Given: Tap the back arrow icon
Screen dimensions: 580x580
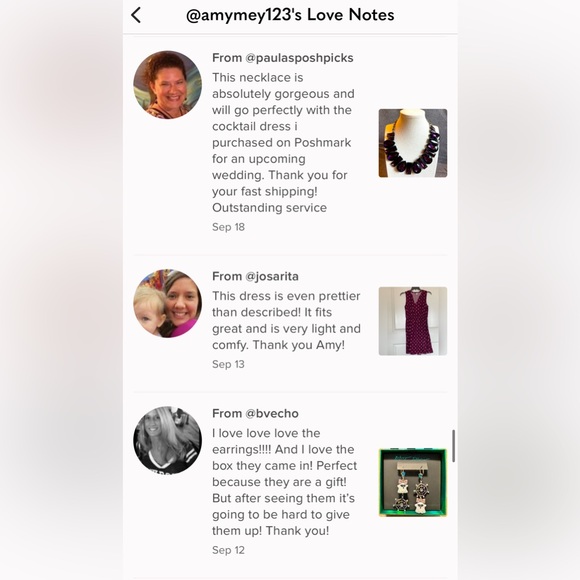Looking at the screenshot, I should [x=136, y=16].
